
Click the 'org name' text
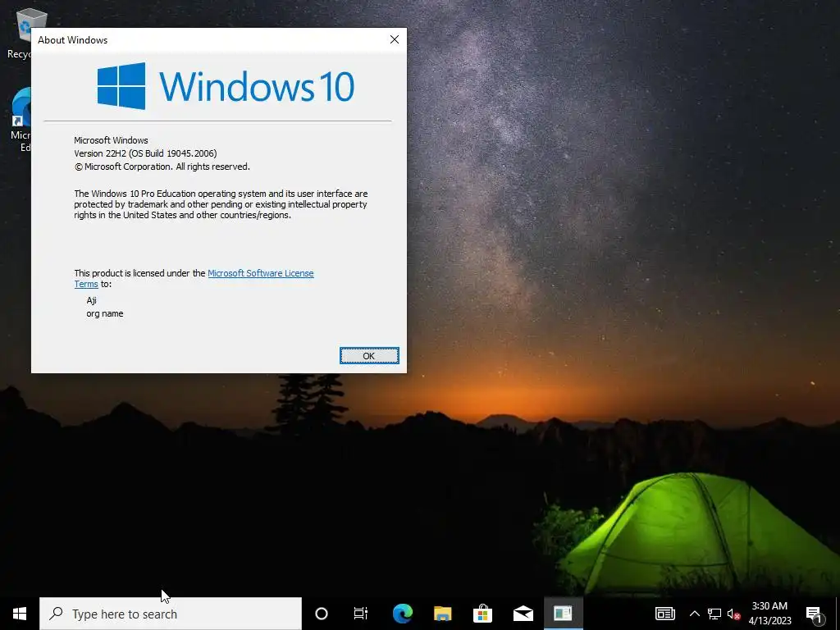click(105, 314)
